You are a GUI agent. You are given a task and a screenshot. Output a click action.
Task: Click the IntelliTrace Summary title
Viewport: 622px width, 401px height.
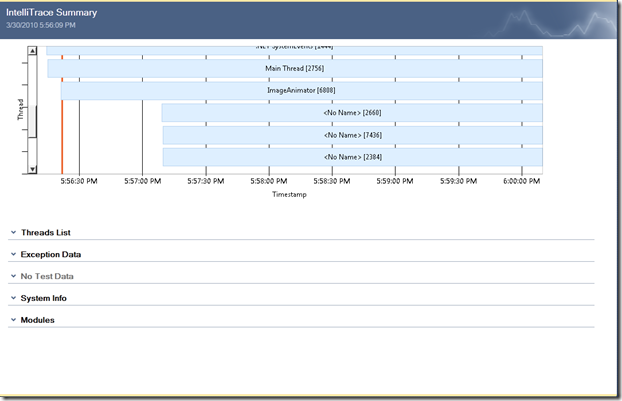tap(52, 13)
